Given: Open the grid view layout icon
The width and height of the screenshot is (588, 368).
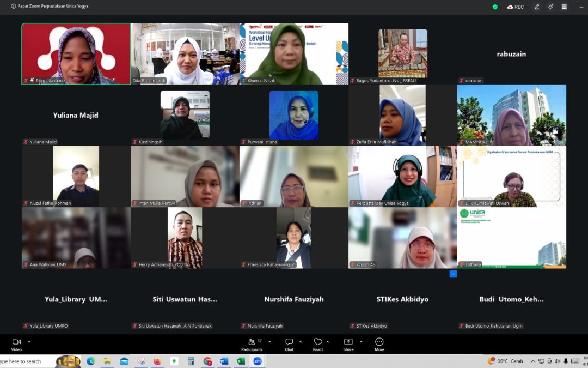Looking at the screenshot, I should [x=564, y=7].
